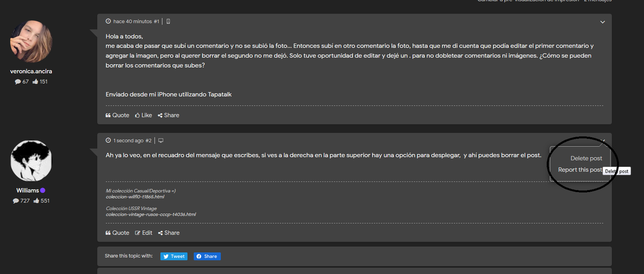Click the Quote icon on veronica.ancira's post

click(117, 115)
